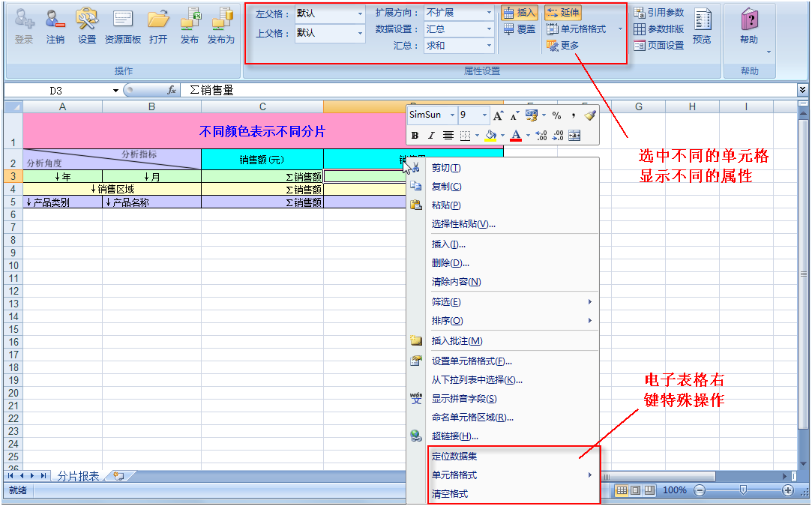This screenshot has height=506, width=812.
Task: Select the 分片报表 sheet tab
Action: 78,476
